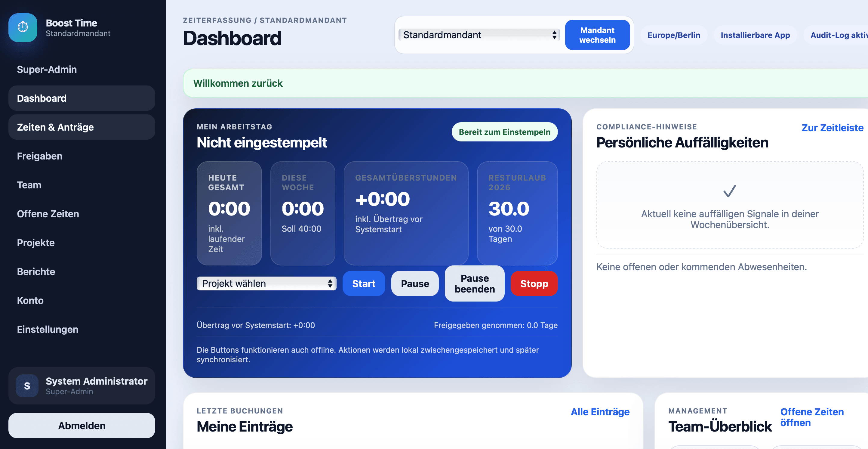This screenshot has height=449, width=868.
Task: Open Zeiten & Anträge section
Action: [82, 127]
